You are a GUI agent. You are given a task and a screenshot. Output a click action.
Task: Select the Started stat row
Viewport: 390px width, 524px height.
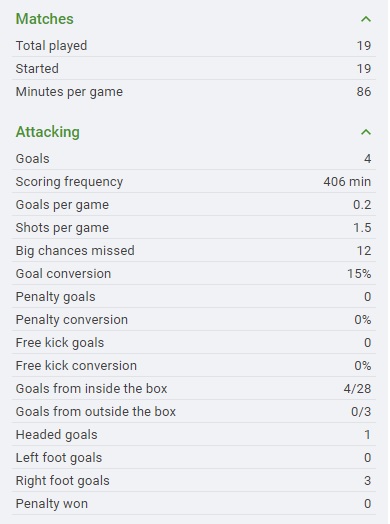coord(194,69)
